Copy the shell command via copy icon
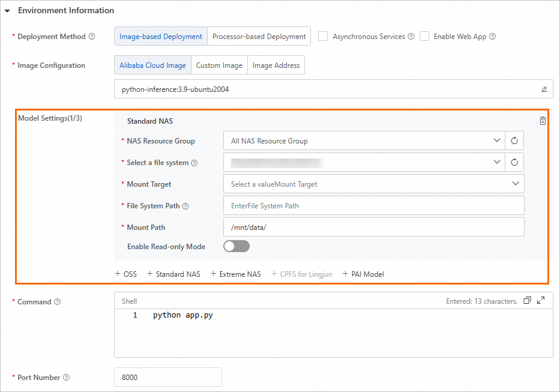This screenshot has width=560, height=392. coord(527,301)
